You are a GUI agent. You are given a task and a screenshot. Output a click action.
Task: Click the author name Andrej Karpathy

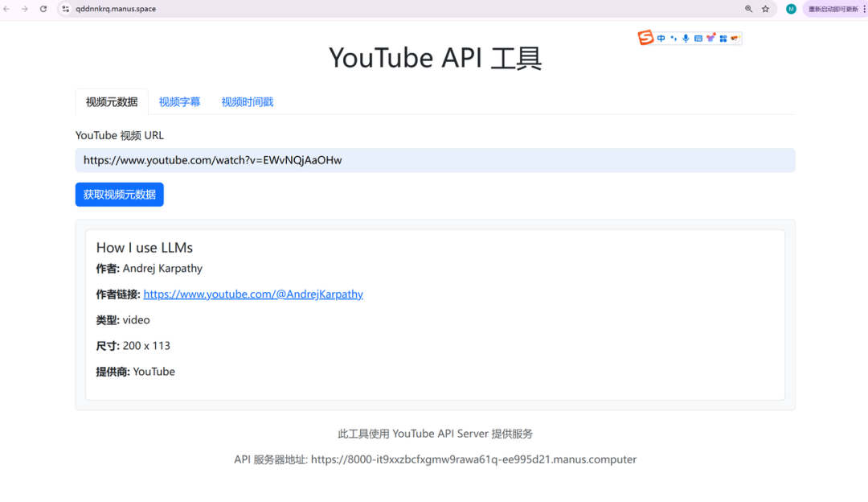click(162, 269)
